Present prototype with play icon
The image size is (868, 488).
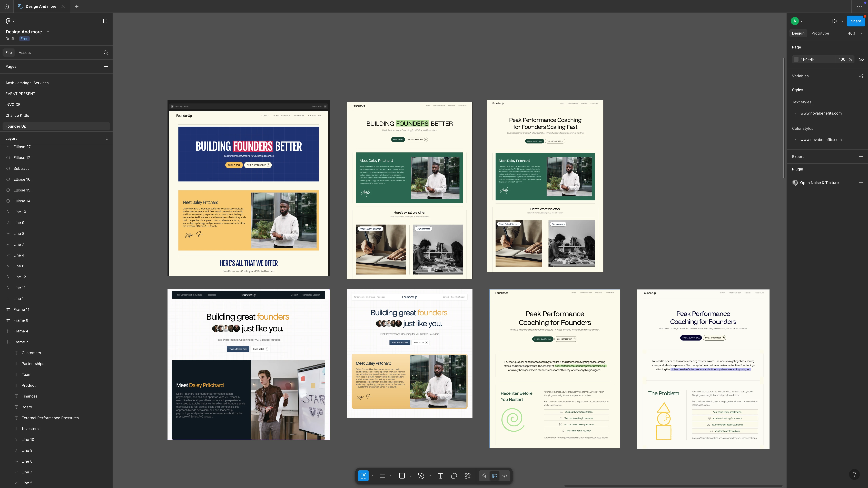pos(834,21)
